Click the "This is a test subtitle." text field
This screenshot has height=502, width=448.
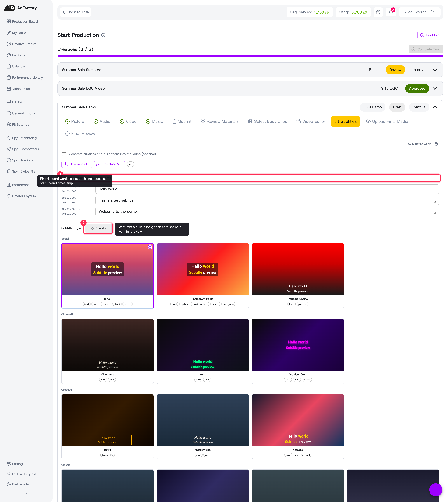point(267,200)
